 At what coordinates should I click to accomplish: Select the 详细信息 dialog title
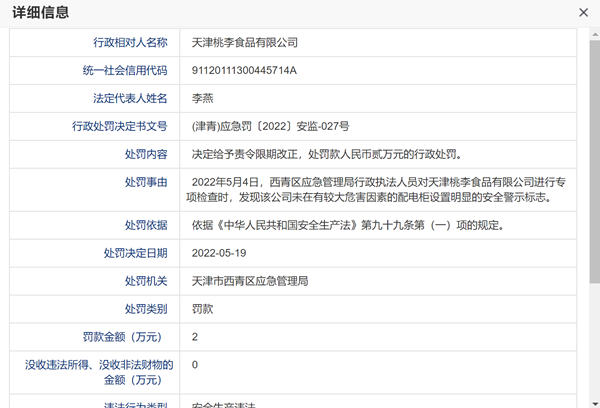pyautogui.click(x=41, y=12)
